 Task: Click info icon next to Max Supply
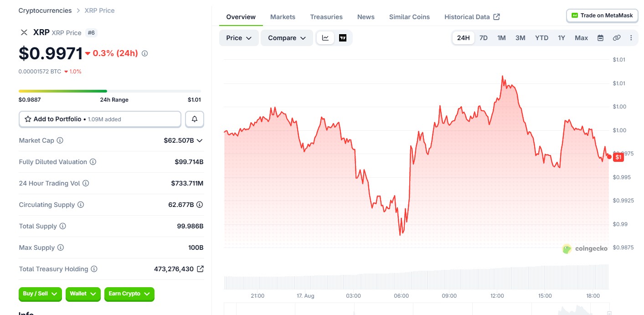click(61, 248)
